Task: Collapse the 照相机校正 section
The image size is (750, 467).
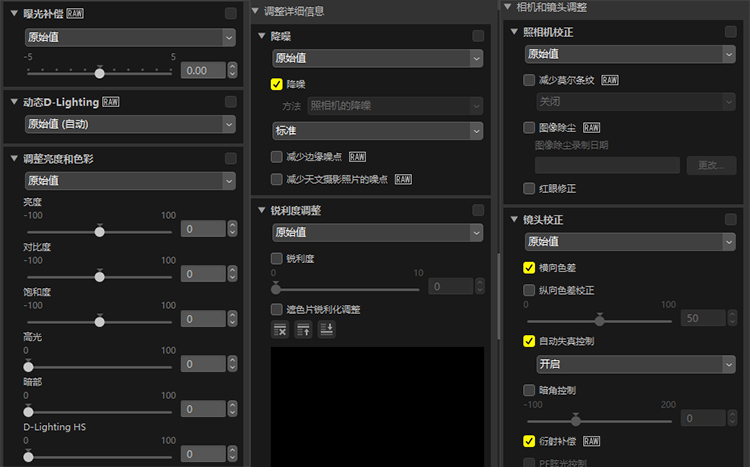Action: click(x=514, y=32)
